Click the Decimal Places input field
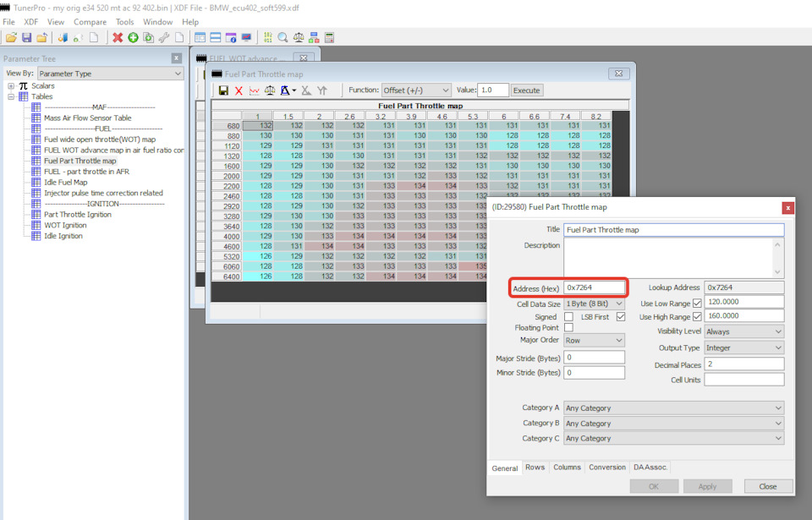The width and height of the screenshot is (812, 520). pyautogui.click(x=744, y=364)
